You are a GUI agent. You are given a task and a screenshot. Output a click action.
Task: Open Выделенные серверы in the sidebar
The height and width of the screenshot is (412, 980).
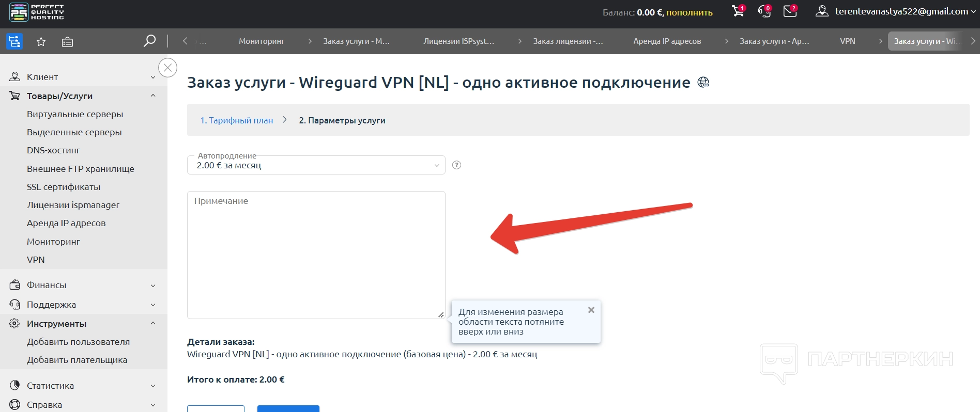point(74,132)
